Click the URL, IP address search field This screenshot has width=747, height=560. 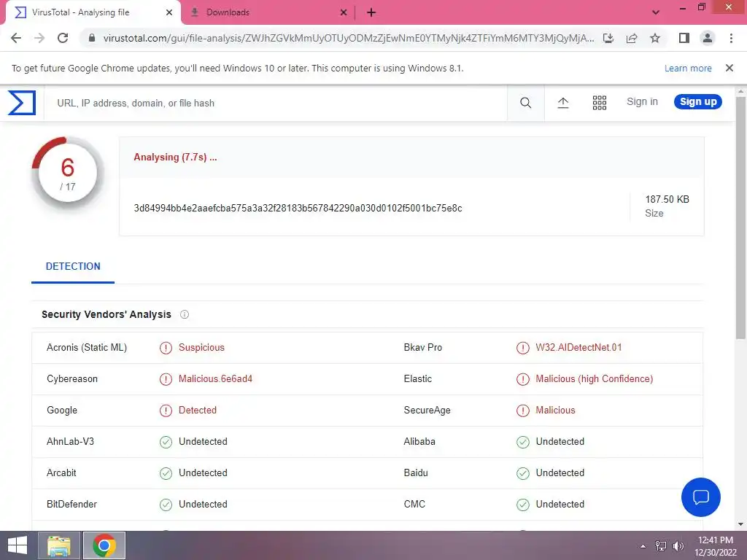click(275, 103)
